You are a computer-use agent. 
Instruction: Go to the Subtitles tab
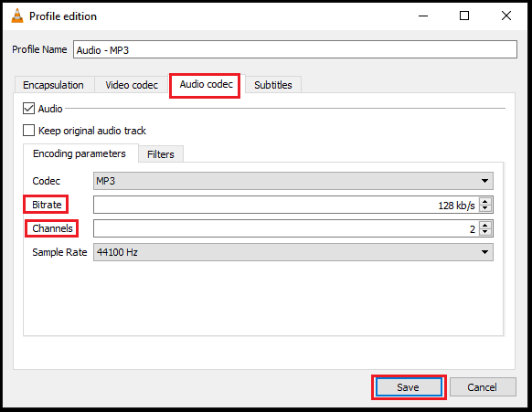(x=273, y=85)
